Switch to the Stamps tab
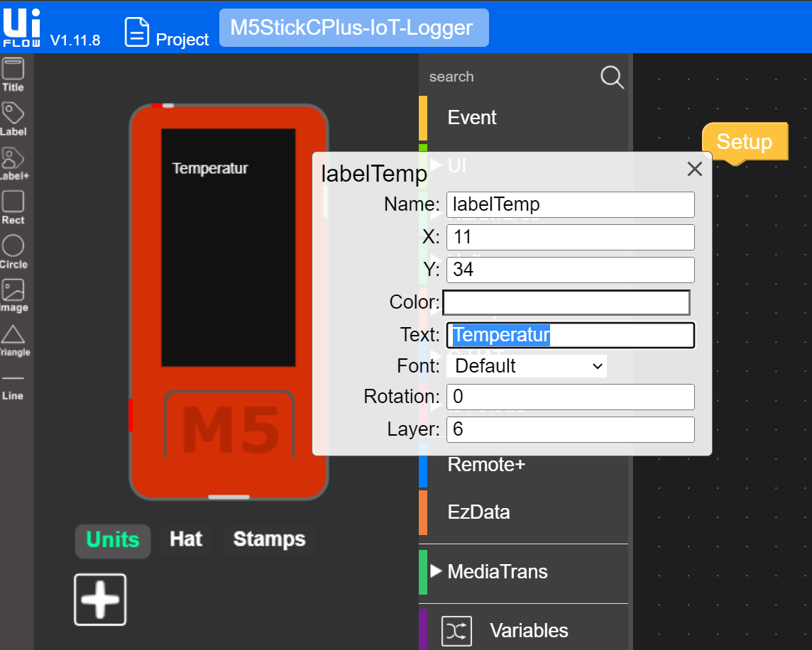Screen dimensions: 812x650 [269, 539]
